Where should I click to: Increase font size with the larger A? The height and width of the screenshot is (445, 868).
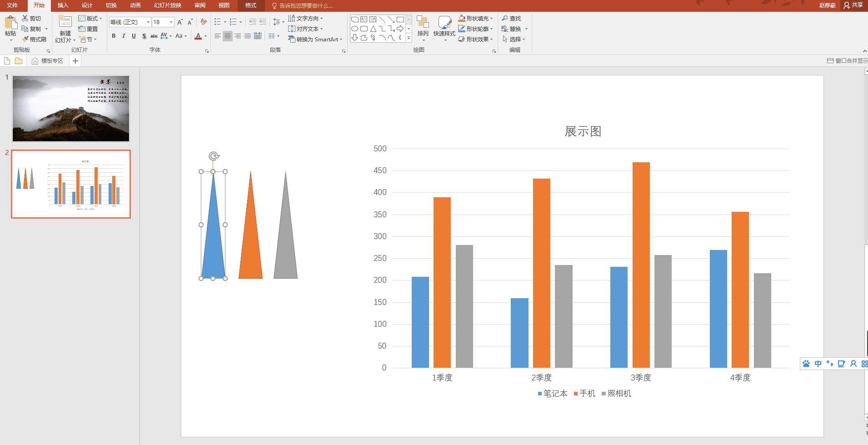pos(180,22)
